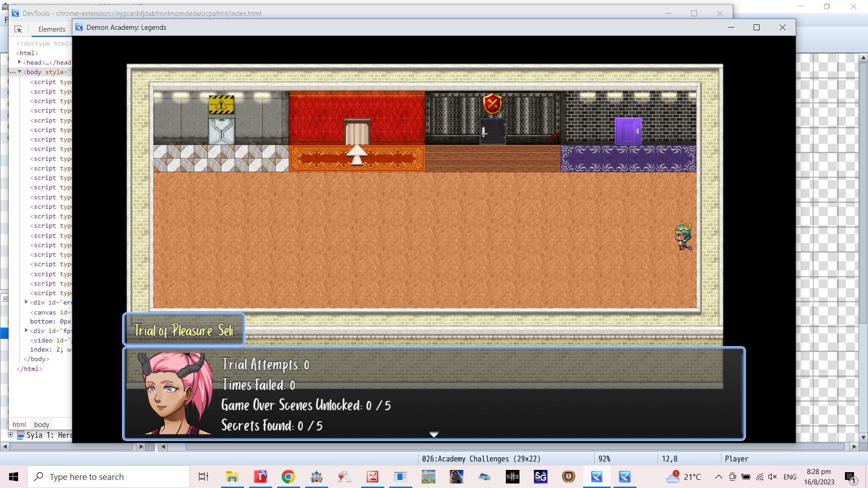Screen dimensions: 868x488
Task: Expand the div id="fp…" node in DevTools
Action: 26,331
